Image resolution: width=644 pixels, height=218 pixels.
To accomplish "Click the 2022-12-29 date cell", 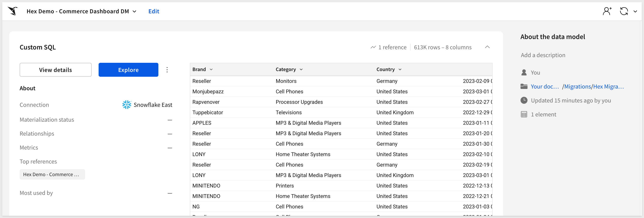I will coord(477,112).
